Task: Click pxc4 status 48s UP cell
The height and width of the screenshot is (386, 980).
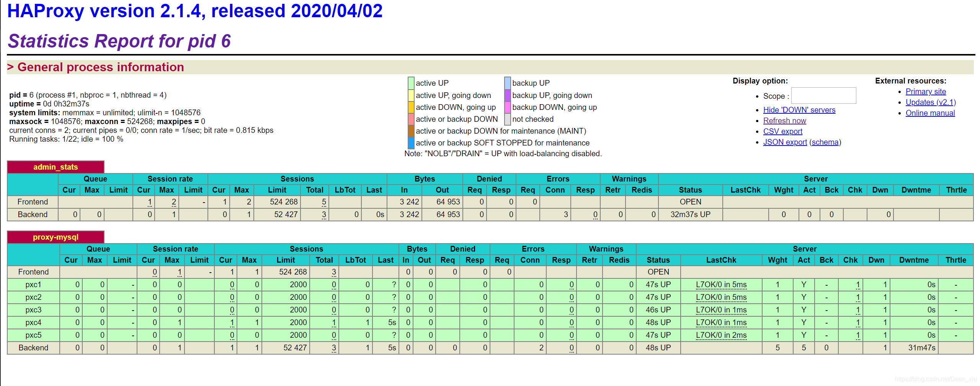Action: coord(658,322)
